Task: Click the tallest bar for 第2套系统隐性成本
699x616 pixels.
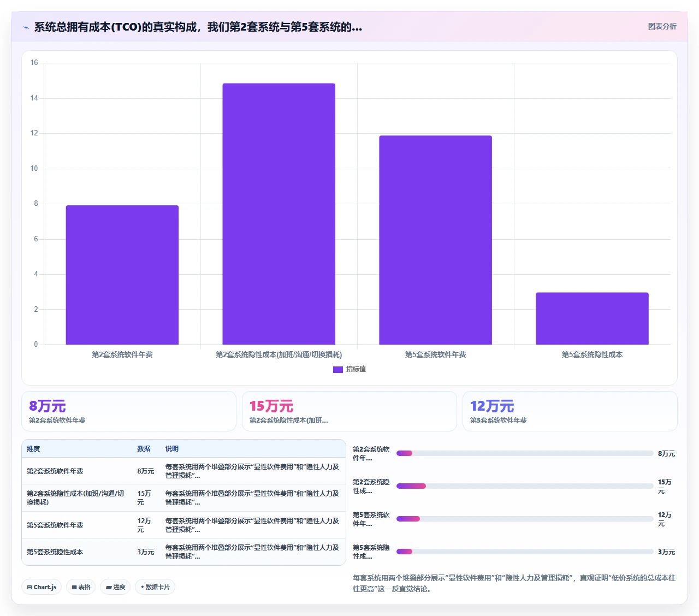Action: tap(279, 214)
